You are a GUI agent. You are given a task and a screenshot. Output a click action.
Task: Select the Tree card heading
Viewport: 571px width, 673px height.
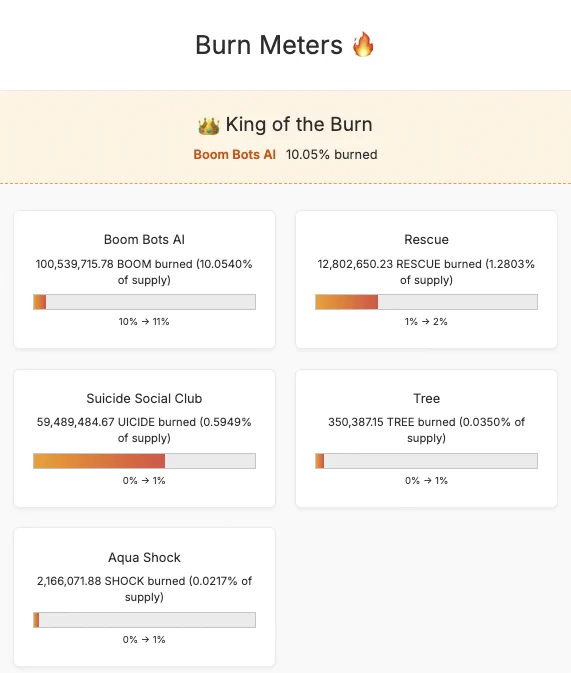click(426, 398)
